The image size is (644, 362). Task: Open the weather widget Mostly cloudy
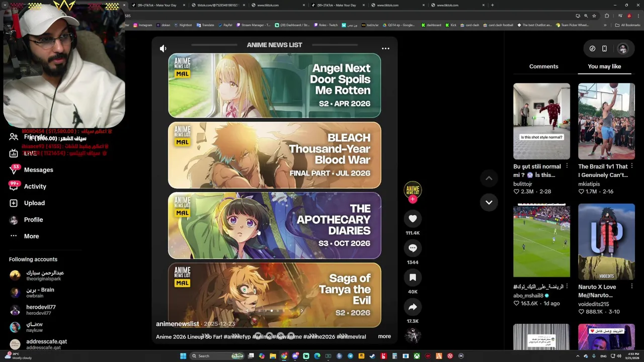(18, 356)
